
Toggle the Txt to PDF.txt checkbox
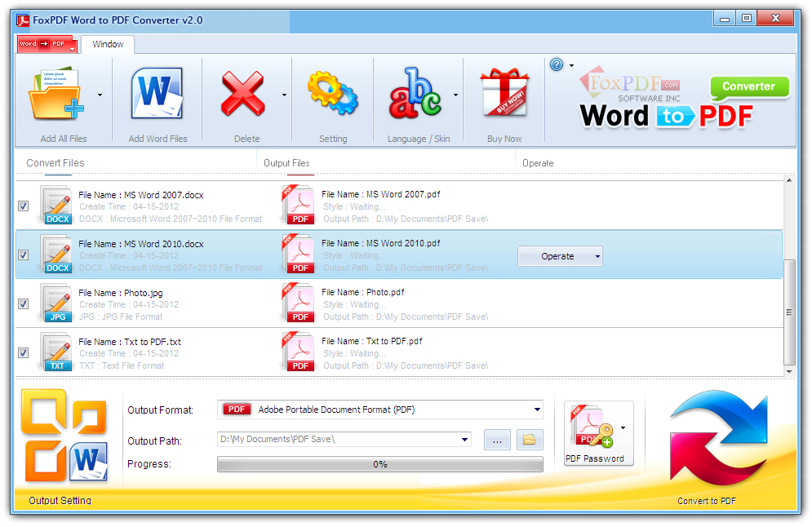(x=24, y=353)
